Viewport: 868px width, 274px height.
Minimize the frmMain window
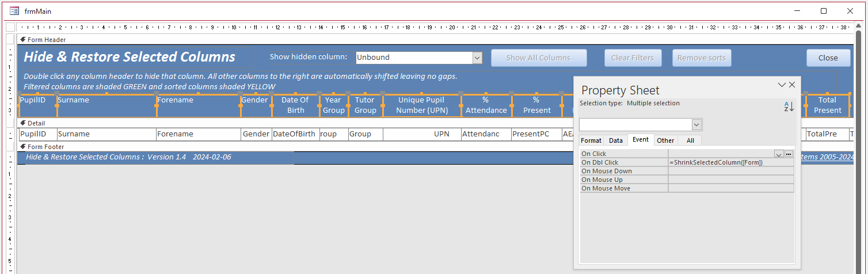pos(797,11)
